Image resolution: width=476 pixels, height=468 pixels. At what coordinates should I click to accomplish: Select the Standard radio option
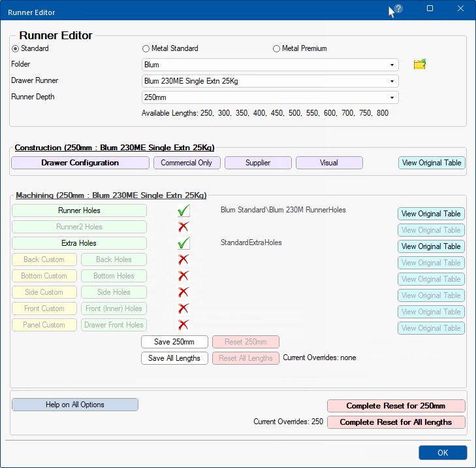(x=16, y=48)
